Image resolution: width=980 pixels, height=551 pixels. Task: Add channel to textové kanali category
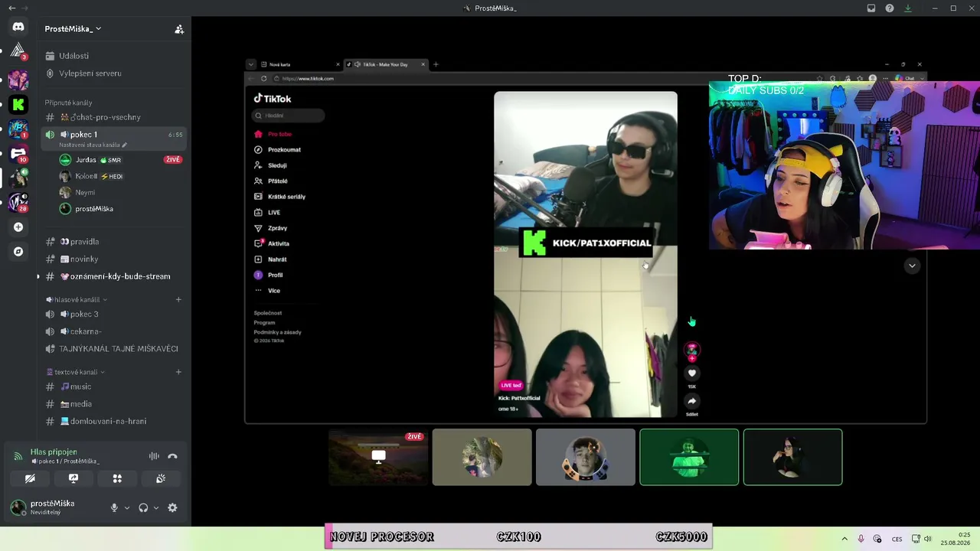click(178, 372)
